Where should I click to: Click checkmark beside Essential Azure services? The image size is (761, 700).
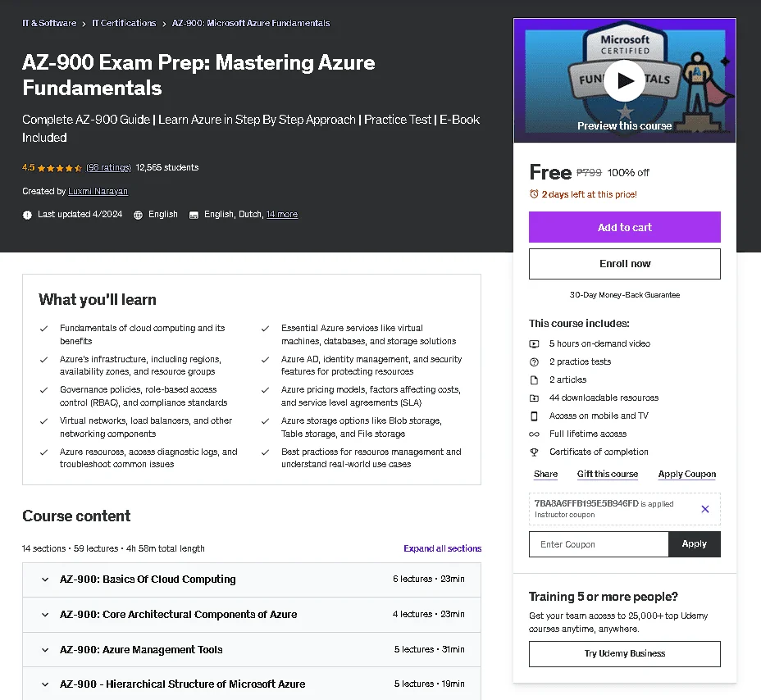tap(265, 329)
